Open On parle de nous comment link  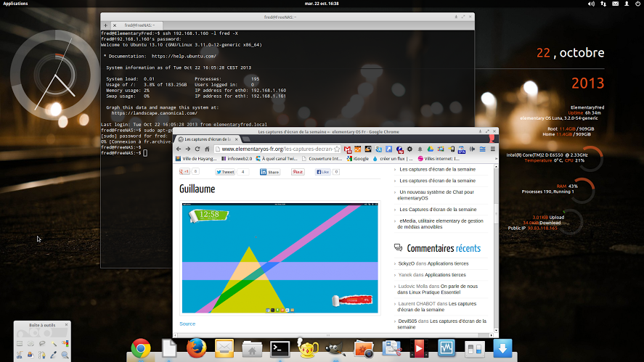tap(437, 289)
